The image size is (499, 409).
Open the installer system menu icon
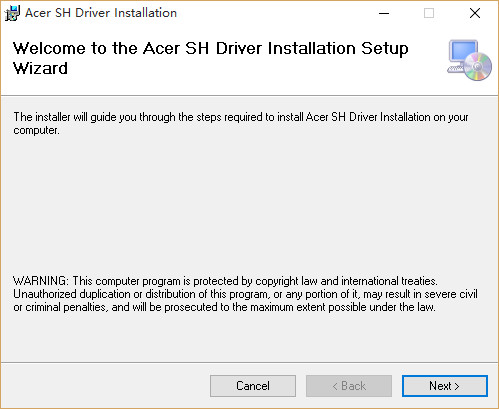coord(12,13)
